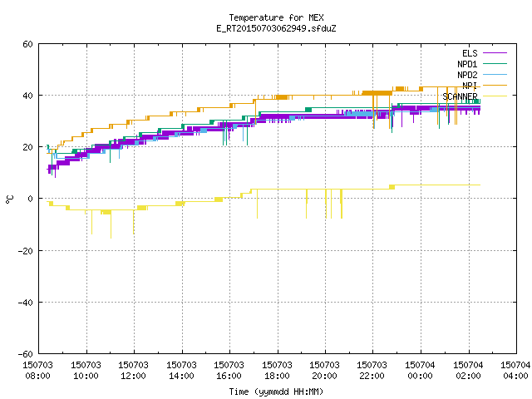532x399 pixels.
Task: Click the y-axis label 60
Action: tap(27, 44)
